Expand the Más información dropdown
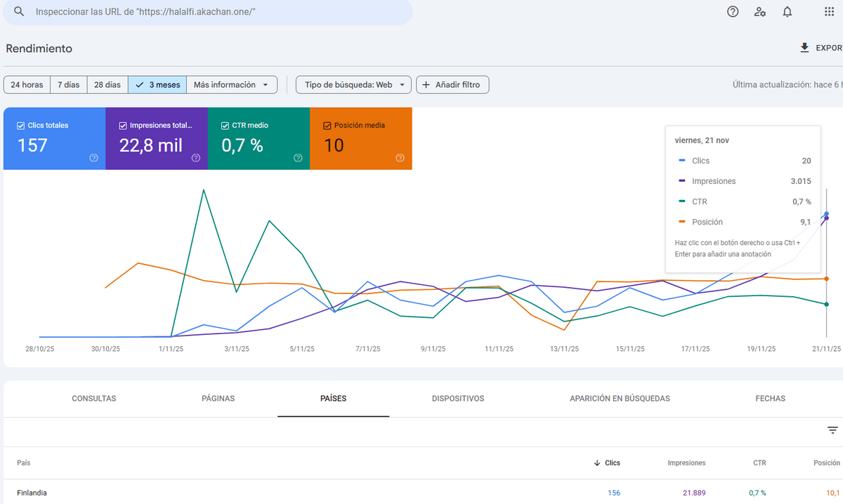Screen dimensions: 843x504 click(x=231, y=85)
